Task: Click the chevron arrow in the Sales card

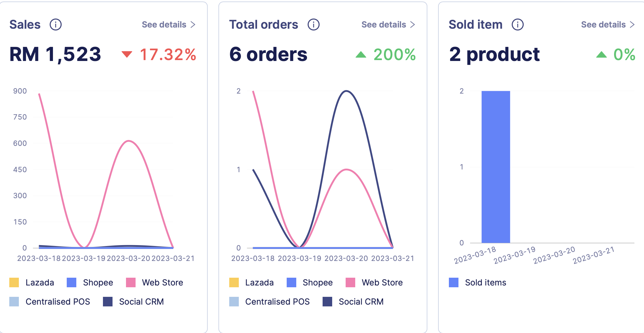Action: pyautogui.click(x=193, y=25)
